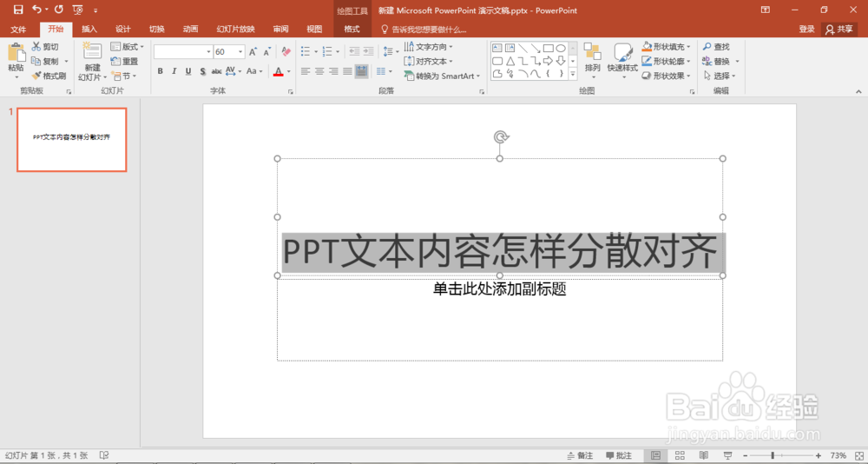Open Insert (插入) tab
Image resolution: width=868 pixels, height=464 pixels.
click(x=89, y=30)
